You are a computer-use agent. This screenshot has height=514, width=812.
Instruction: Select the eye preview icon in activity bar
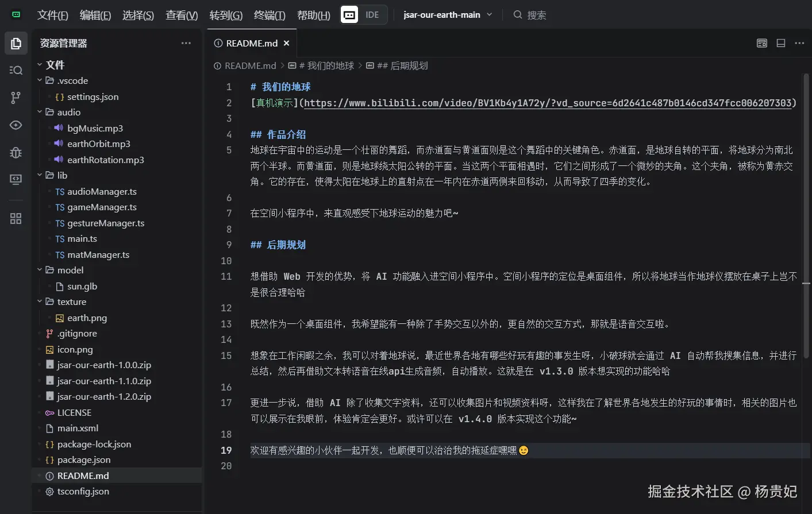16,125
